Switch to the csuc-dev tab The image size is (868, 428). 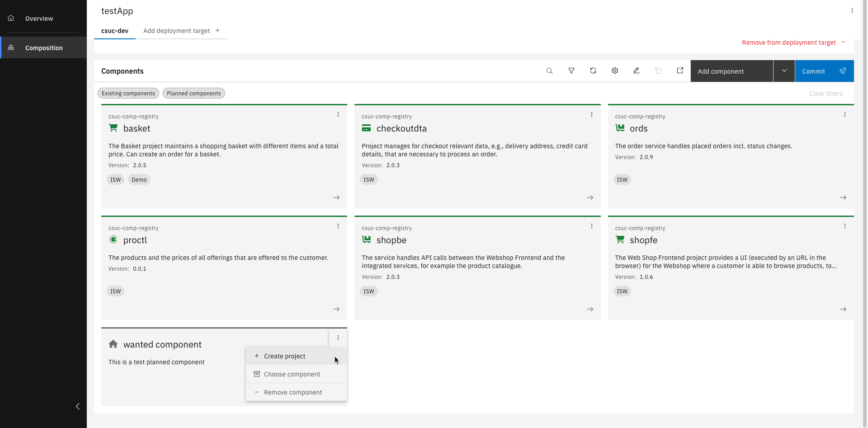tap(115, 31)
